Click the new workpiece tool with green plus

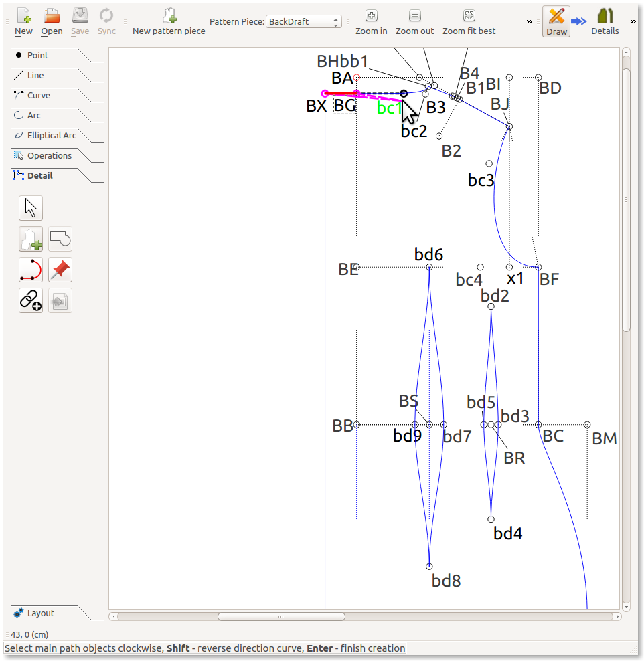[x=31, y=239]
